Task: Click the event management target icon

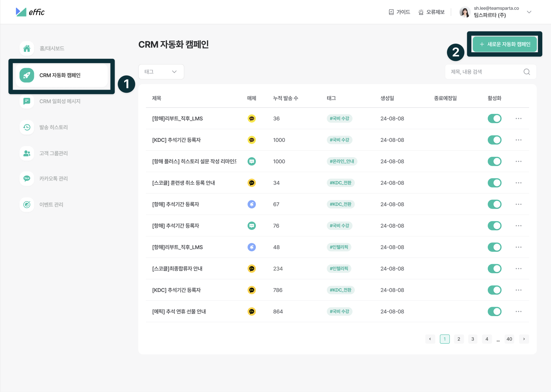Action: pyautogui.click(x=27, y=205)
